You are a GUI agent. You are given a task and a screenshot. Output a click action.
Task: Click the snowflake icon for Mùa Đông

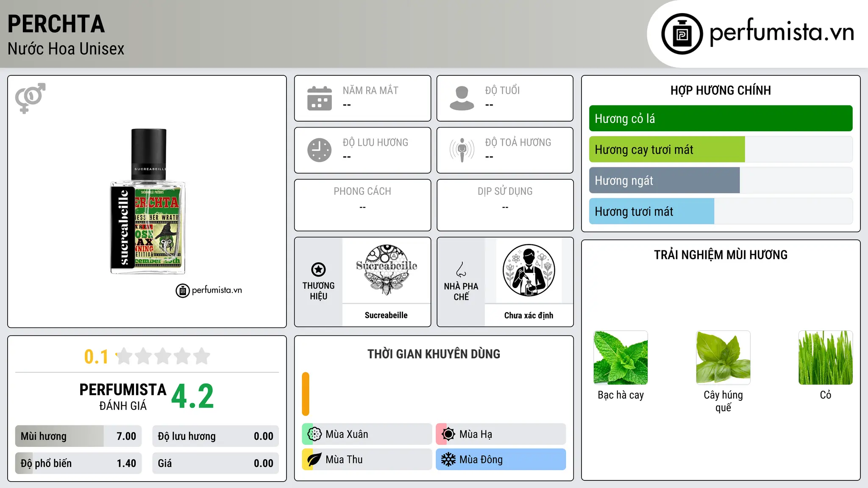point(448,460)
